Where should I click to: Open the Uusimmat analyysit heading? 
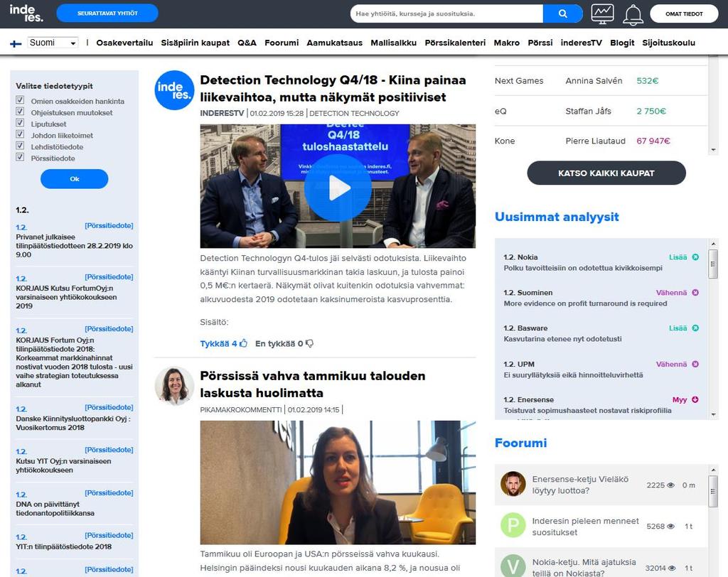557,217
